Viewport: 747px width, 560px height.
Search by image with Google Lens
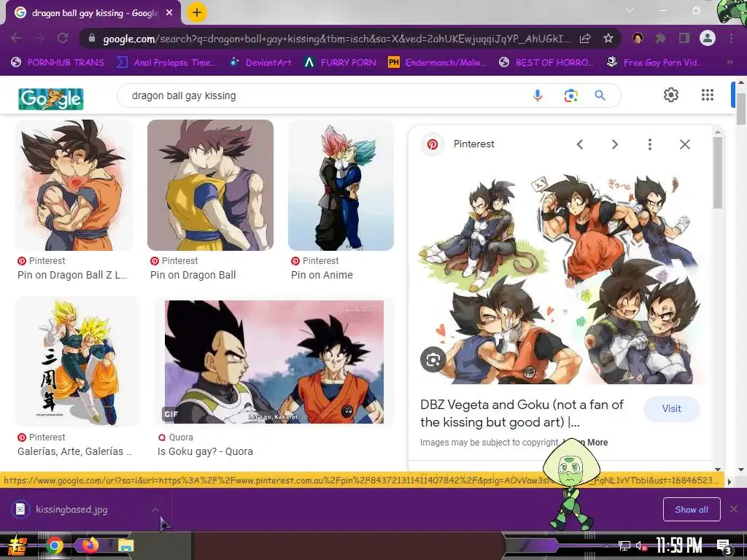(570, 96)
